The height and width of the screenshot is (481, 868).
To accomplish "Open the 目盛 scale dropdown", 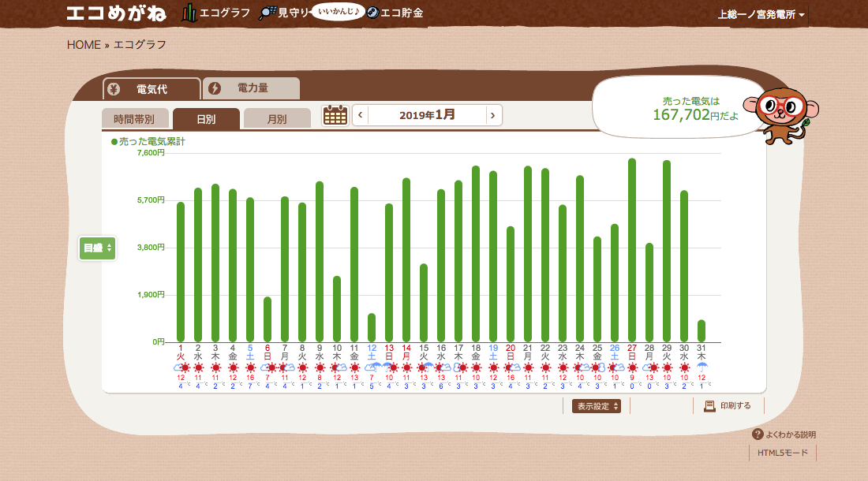I will pos(97,248).
